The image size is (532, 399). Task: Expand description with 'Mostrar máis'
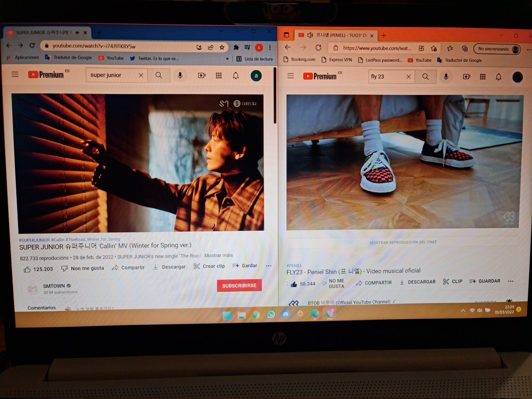tap(219, 255)
